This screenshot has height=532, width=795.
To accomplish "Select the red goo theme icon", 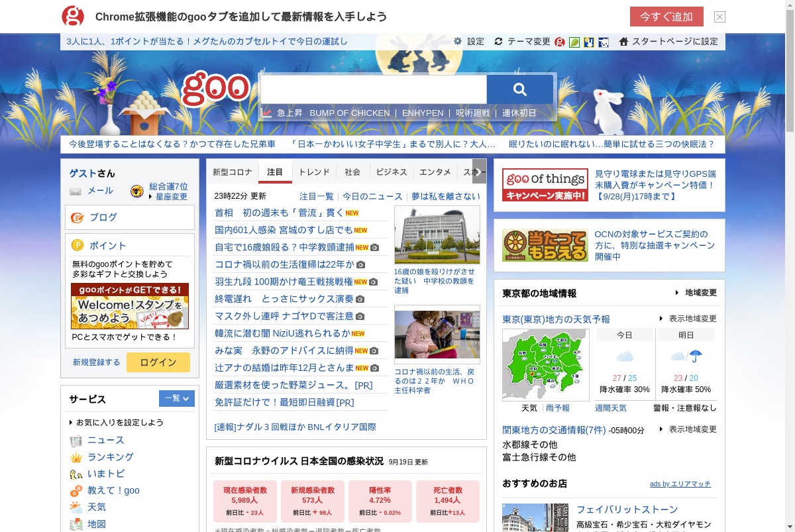I will point(560,42).
